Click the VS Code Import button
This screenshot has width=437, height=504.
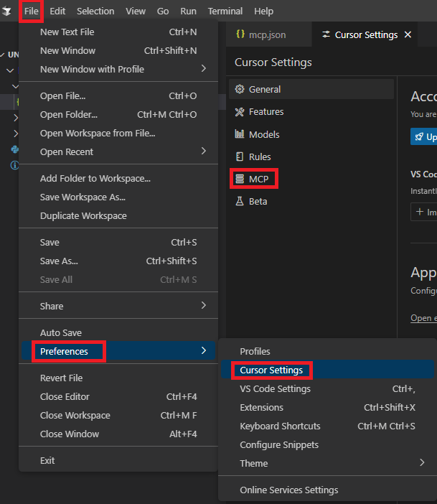424,212
